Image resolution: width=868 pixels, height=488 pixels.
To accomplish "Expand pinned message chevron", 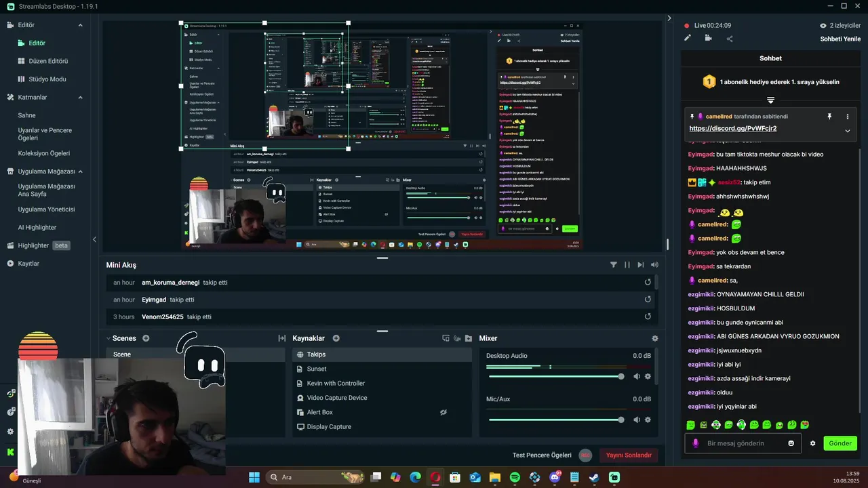I will pyautogui.click(x=847, y=131).
